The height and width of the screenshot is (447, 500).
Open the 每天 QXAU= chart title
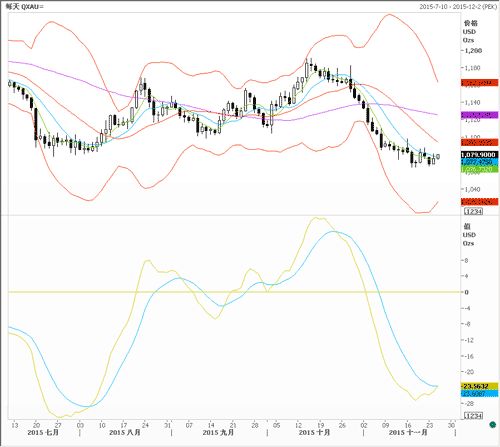(x=25, y=6)
